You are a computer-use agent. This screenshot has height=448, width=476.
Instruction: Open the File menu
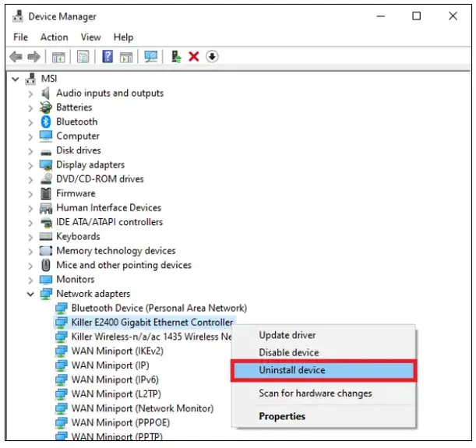click(20, 37)
